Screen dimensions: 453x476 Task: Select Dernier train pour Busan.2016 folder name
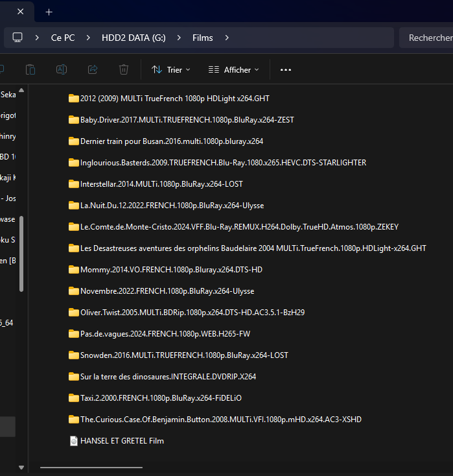(x=172, y=141)
